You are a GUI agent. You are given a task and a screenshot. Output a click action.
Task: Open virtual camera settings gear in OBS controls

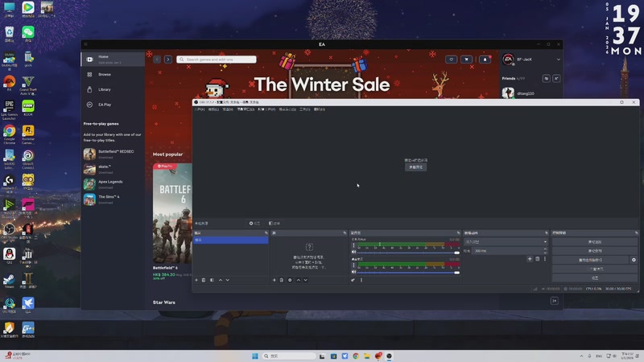coord(634,260)
